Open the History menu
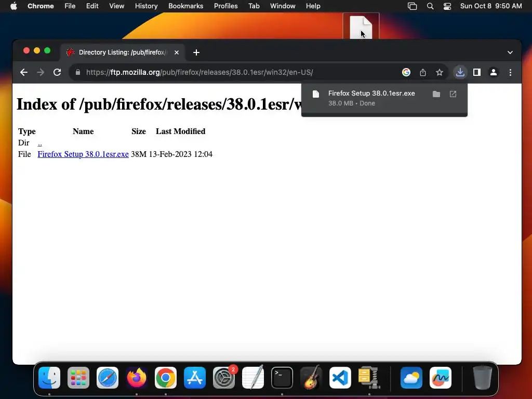Image resolution: width=532 pixels, height=399 pixels. [x=146, y=6]
